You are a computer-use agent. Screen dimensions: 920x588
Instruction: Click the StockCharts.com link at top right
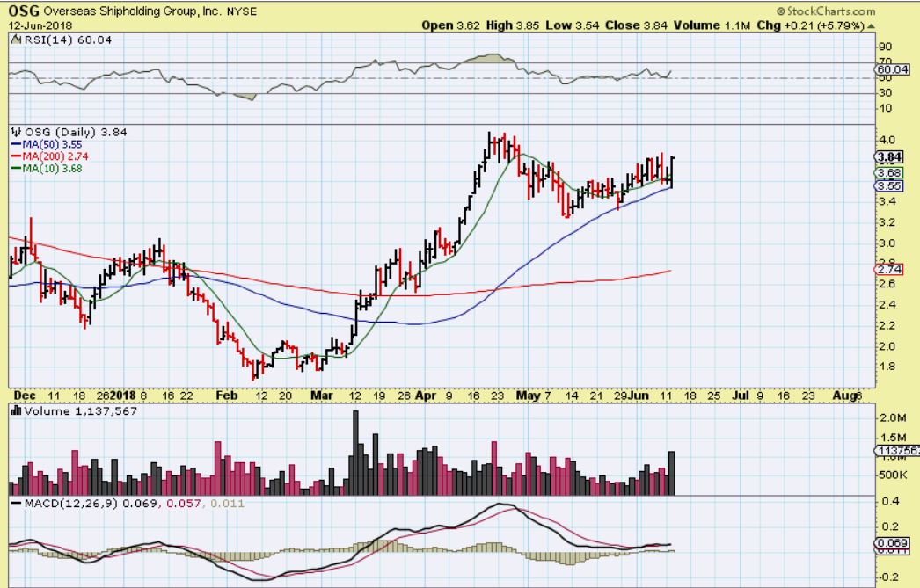tap(826, 11)
